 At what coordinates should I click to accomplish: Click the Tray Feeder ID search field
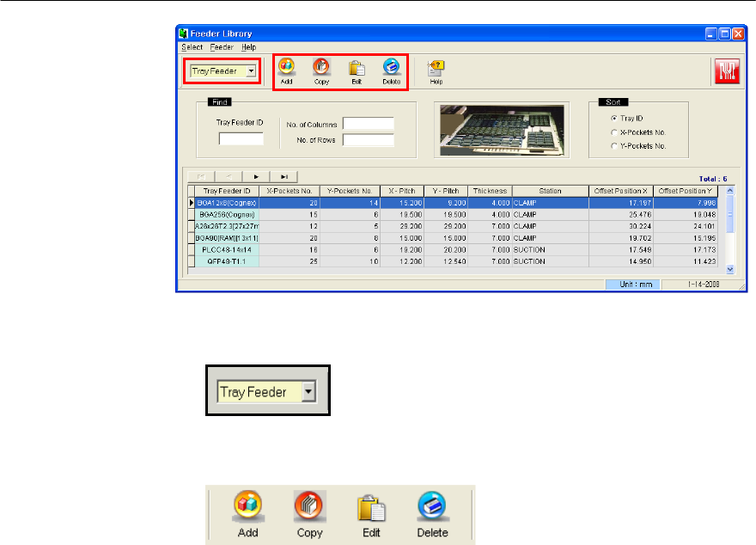pos(241,139)
